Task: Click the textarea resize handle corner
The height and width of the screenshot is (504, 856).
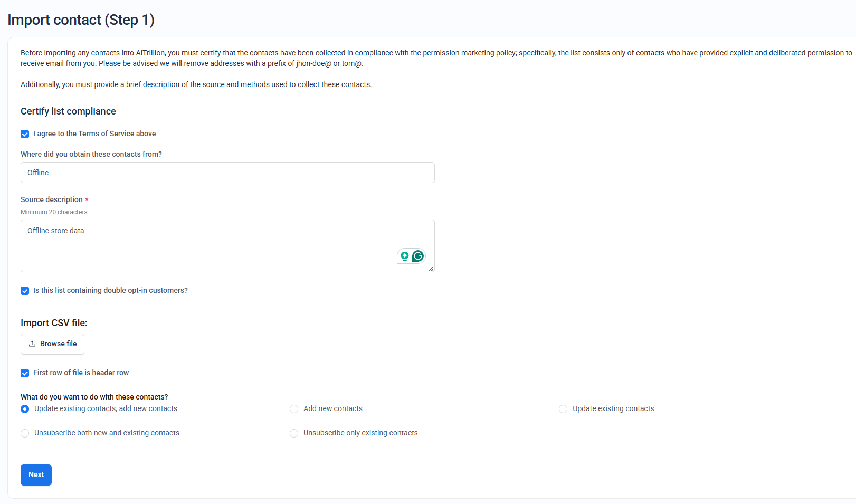Action: tap(431, 269)
